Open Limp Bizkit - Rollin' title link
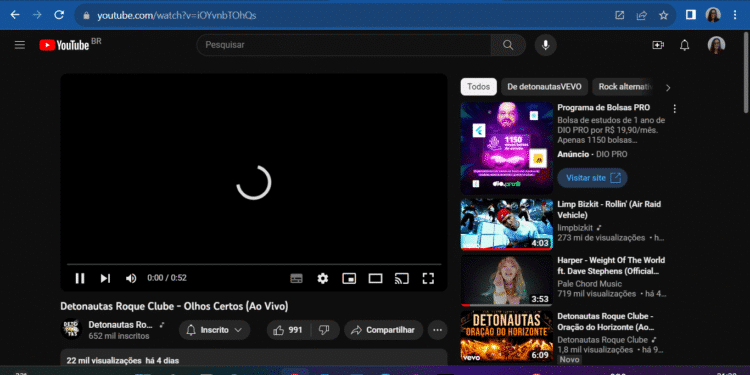Screen dimensions: 750x375 click(609, 210)
